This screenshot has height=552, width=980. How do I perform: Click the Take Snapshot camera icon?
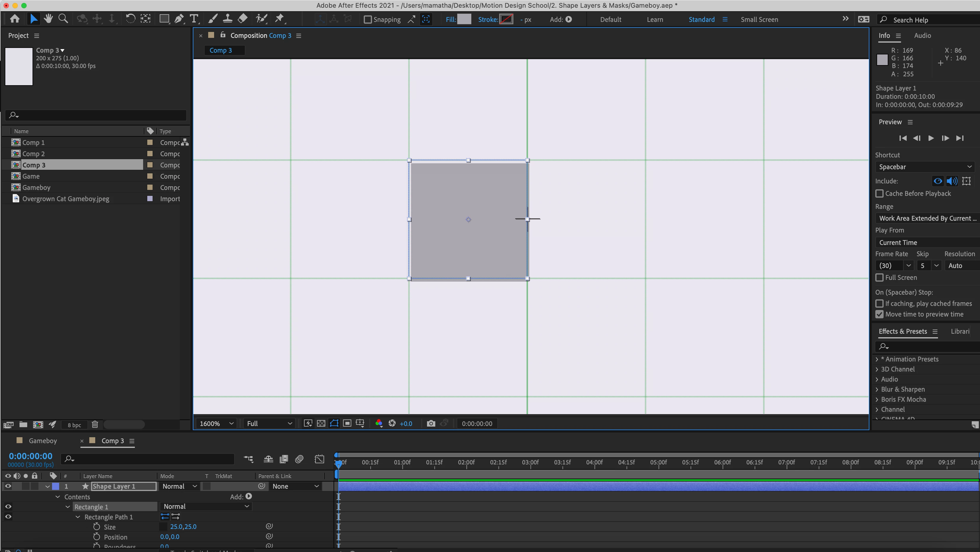(x=431, y=423)
